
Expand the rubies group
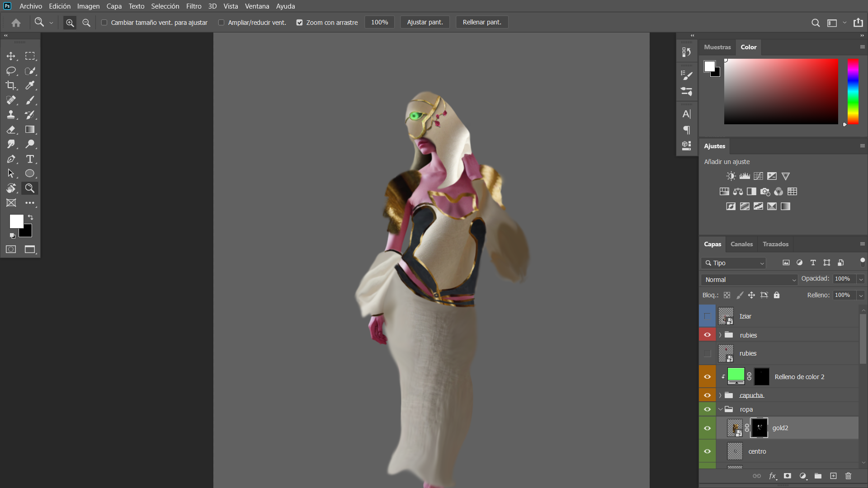pos(720,335)
